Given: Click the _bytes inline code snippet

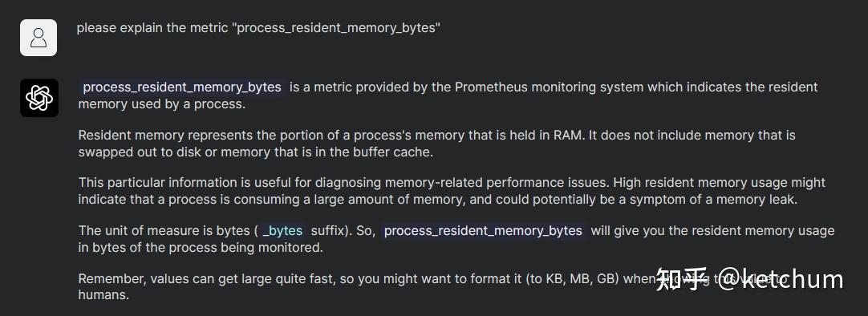Looking at the screenshot, I should click(282, 231).
